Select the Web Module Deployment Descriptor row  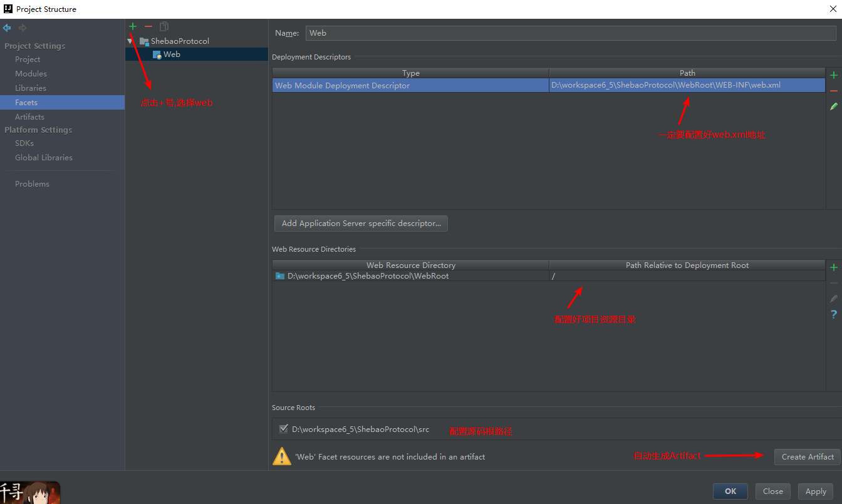pyautogui.click(x=549, y=85)
